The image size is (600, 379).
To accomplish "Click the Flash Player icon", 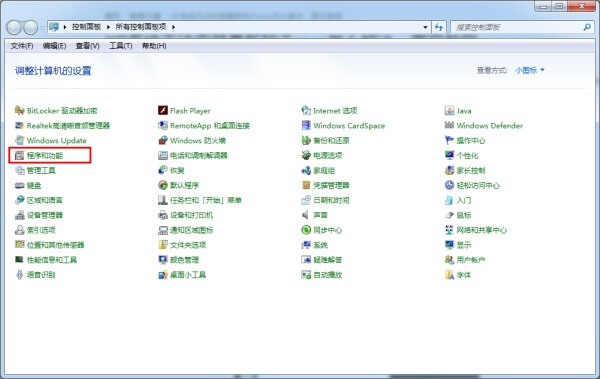I will 163,111.
